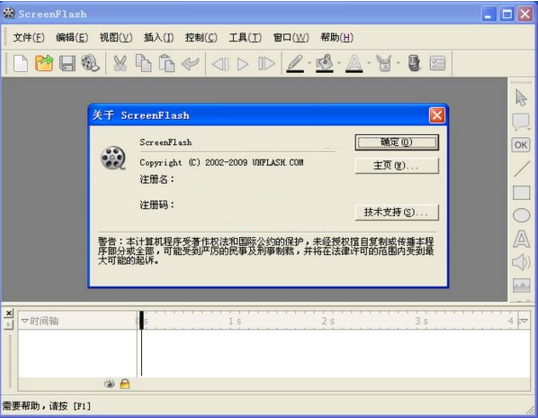
Task: Toggle the timeline lock icon
Action: coord(125,384)
